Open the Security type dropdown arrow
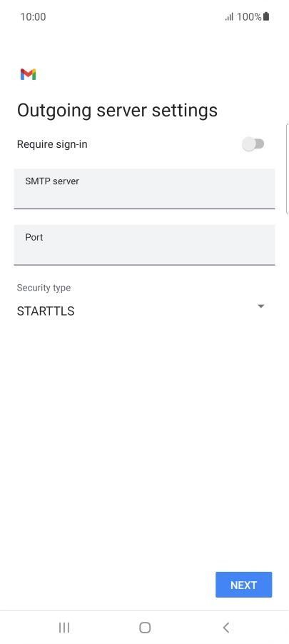Image resolution: width=289 pixels, height=644 pixels. point(260,306)
